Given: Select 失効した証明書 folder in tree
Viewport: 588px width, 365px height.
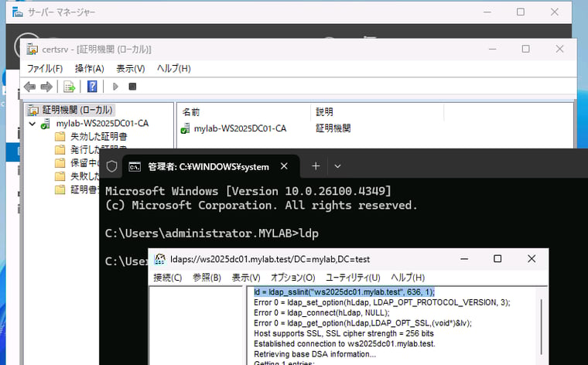Looking at the screenshot, I should coord(91,136).
